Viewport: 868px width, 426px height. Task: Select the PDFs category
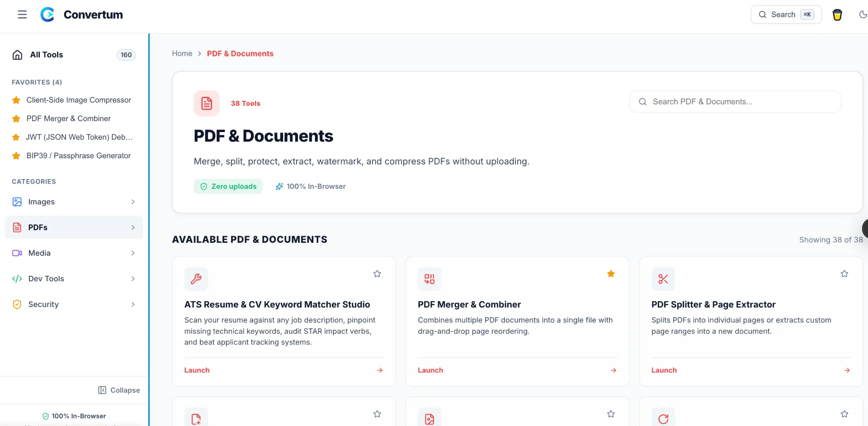pyautogui.click(x=74, y=227)
